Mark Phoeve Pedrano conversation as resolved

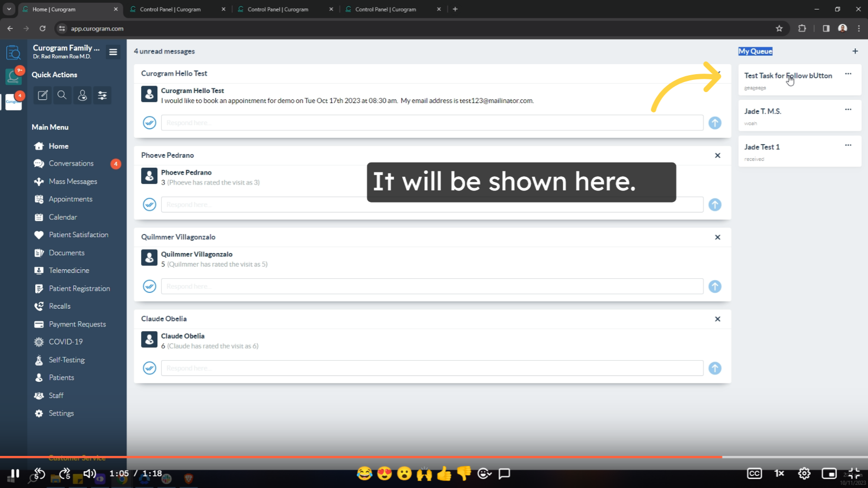149,205
